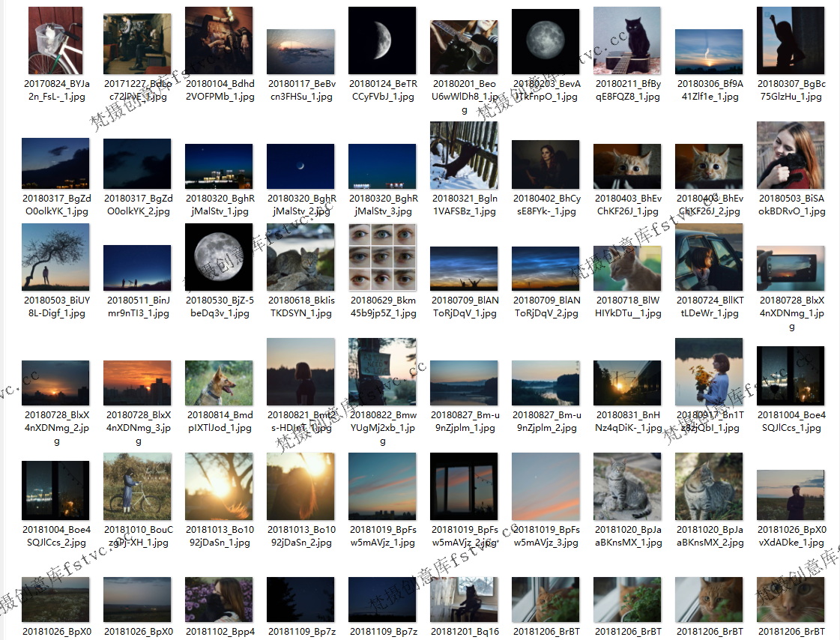Select ginger cat photo 20180403_BhEvChKF26J_2.jpg
This screenshot has height=640, width=840.
pyautogui.click(x=710, y=166)
